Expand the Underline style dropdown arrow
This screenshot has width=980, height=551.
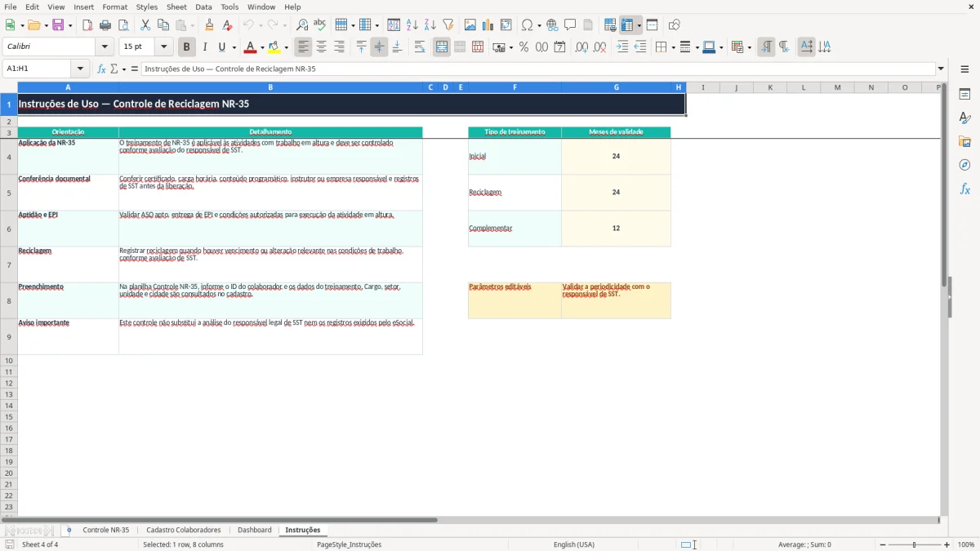point(234,47)
